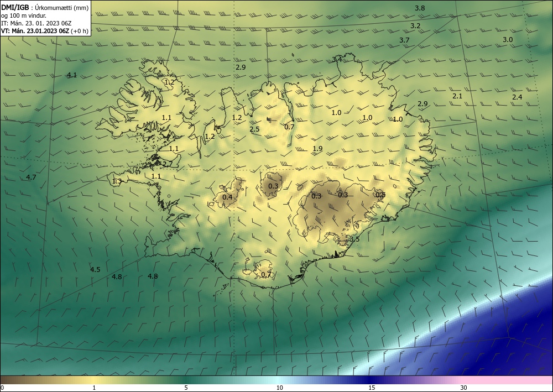Click the title text 'DMI/IGB : Úrkomumætti (mm)'
Viewport: 553px width, 392px height.
point(45,8)
